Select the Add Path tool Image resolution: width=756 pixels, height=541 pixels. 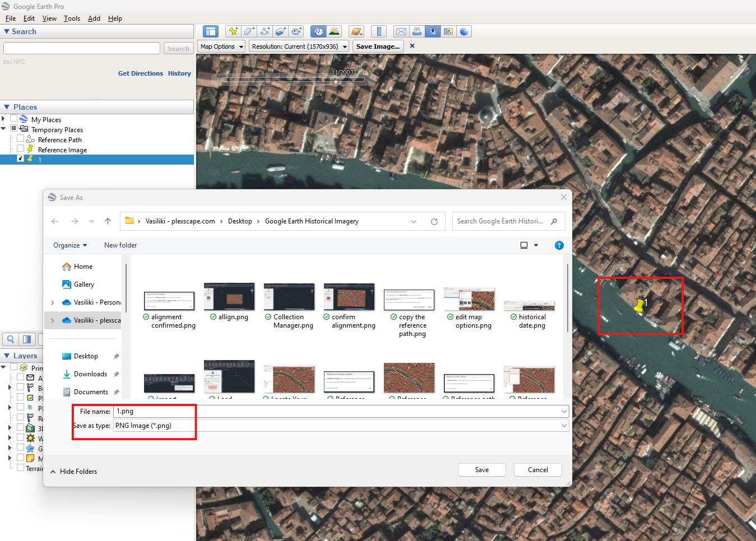point(265,31)
